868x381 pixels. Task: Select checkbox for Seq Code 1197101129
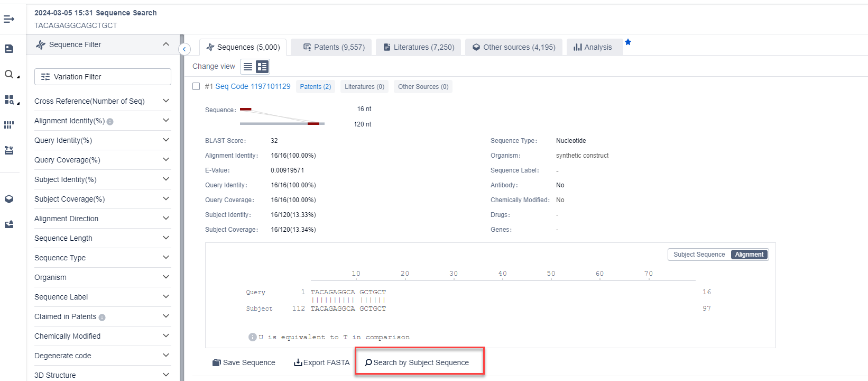point(196,86)
